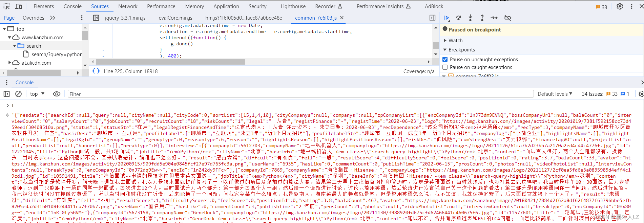Open DevTools settings gear
This screenshot has width=644, height=223.
coord(620,6)
